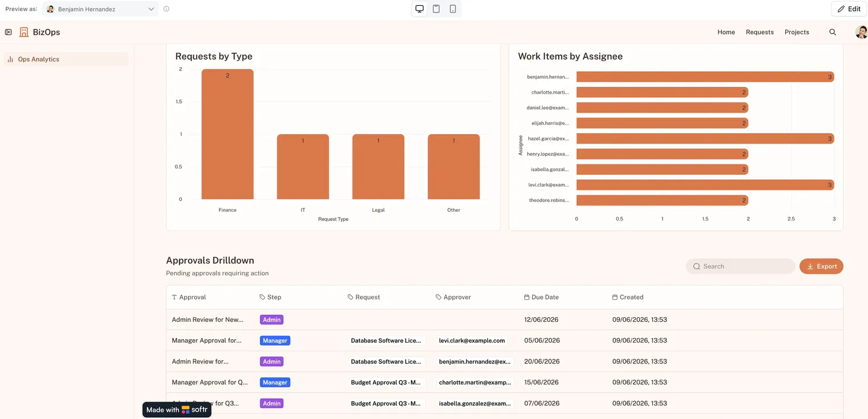Screen dimensions: 868x419
Task: Click the info icon beside preview user
Action: pos(167,9)
